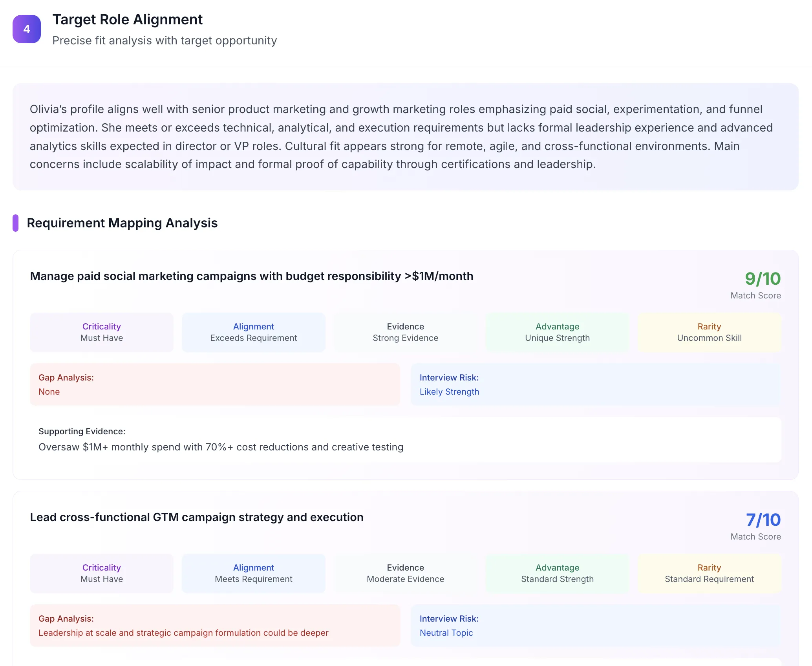812x666 pixels.
Task: Click the Gap Analysis box reading 'None'
Action: (x=215, y=384)
